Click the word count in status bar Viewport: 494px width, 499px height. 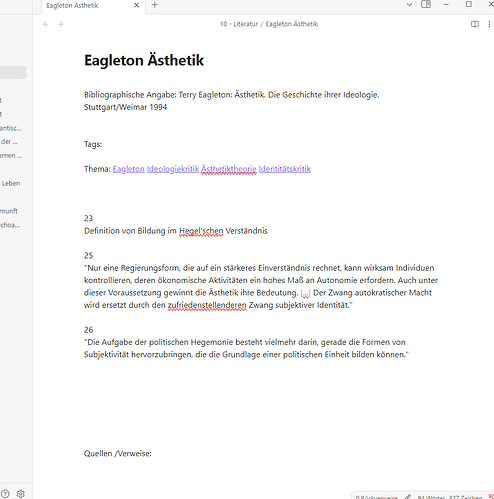tap(431, 497)
